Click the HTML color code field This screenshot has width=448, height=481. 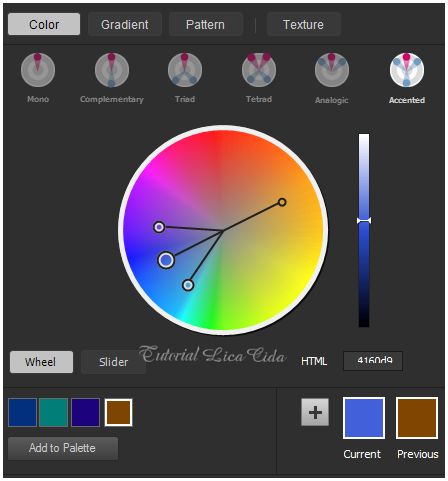[373, 361]
